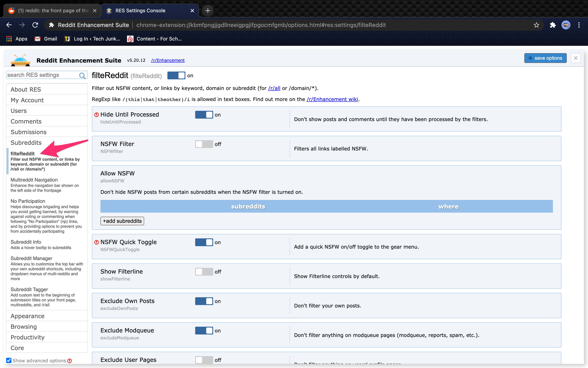Open the /r/Enhancement wiki link
Image resolution: width=588 pixels, height=368 pixels.
point(332,99)
